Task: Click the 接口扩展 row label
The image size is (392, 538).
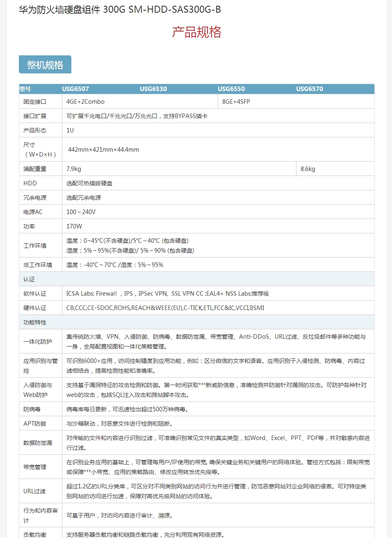Action: [x=35, y=116]
